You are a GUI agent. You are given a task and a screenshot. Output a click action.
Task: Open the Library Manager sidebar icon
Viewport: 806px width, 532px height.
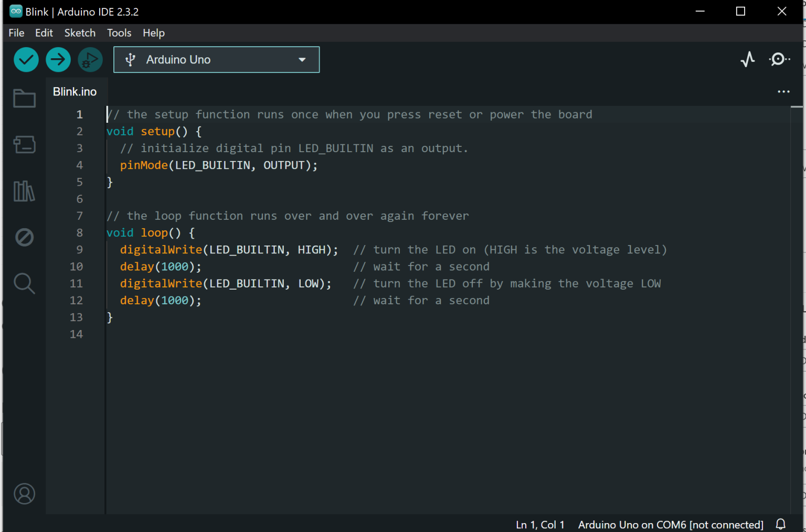click(x=24, y=191)
